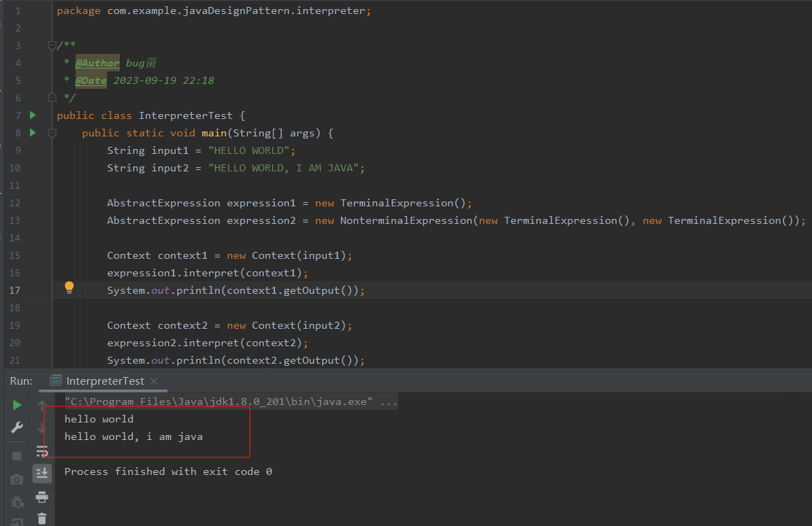The height and width of the screenshot is (526, 812).
Task: Collapse the main method fold marker
Action: pos(52,133)
